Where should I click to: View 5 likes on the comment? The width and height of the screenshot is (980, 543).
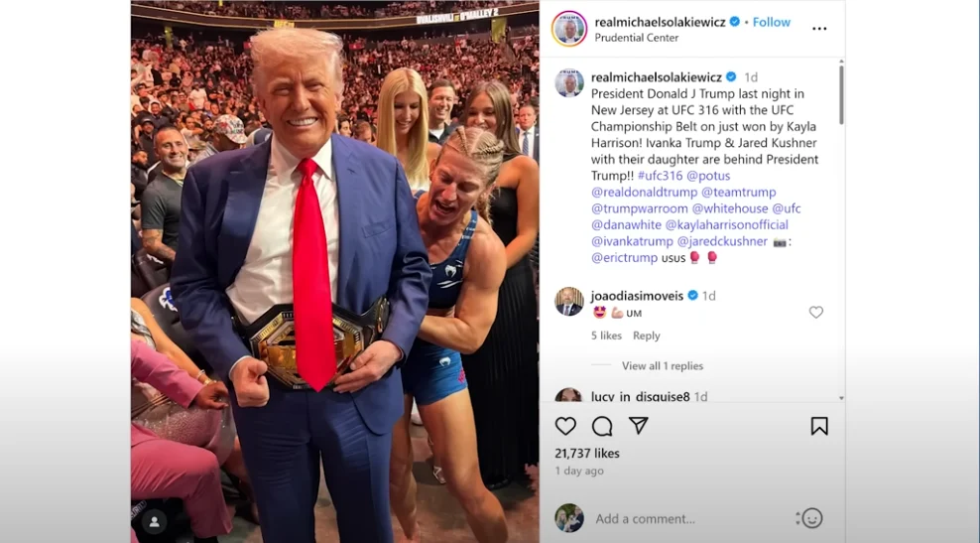[606, 336]
